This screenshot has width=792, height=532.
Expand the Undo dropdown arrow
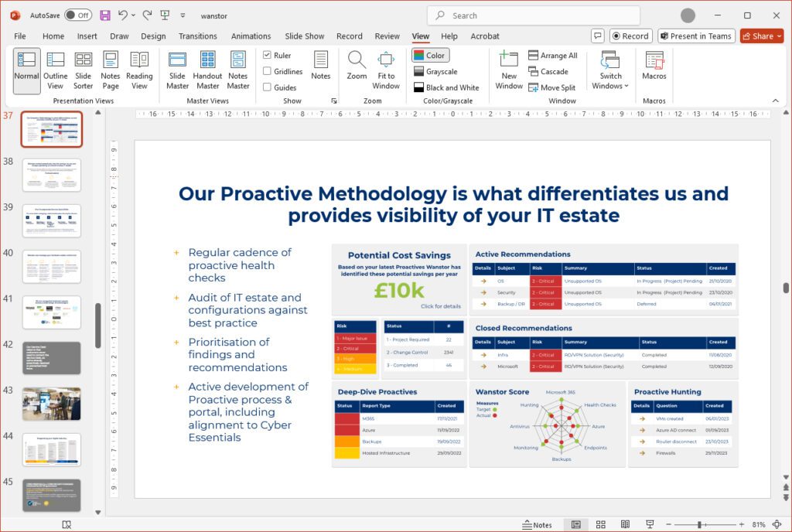(x=134, y=15)
